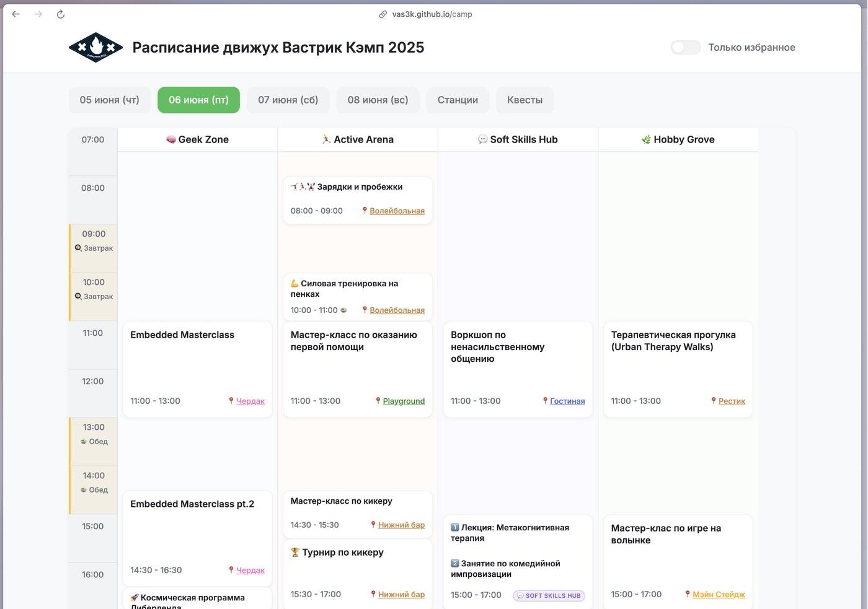The width and height of the screenshot is (868, 609).
Task: Follow the Рестик location link
Action: click(x=732, y=401)
